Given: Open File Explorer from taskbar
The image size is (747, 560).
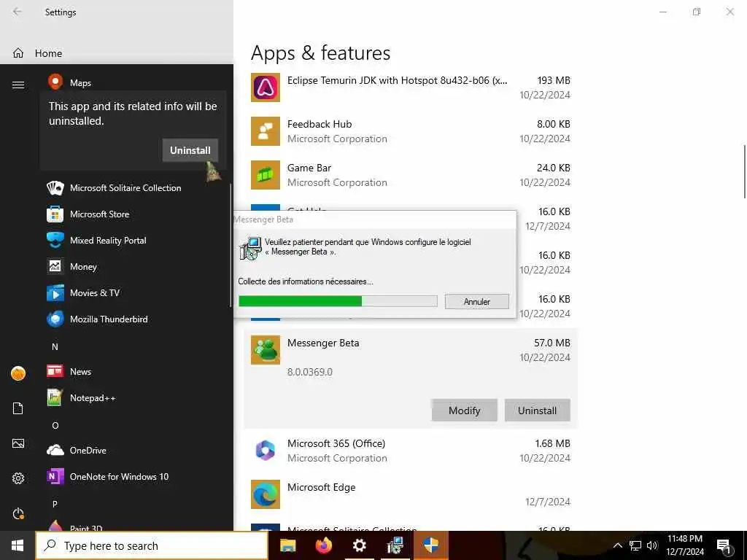Looking at the screenshot, I should (x=287, y=545).
